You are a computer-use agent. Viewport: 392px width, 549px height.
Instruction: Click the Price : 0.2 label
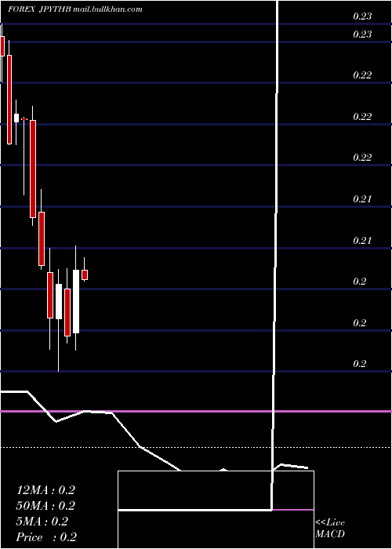(x=46, y=537)
